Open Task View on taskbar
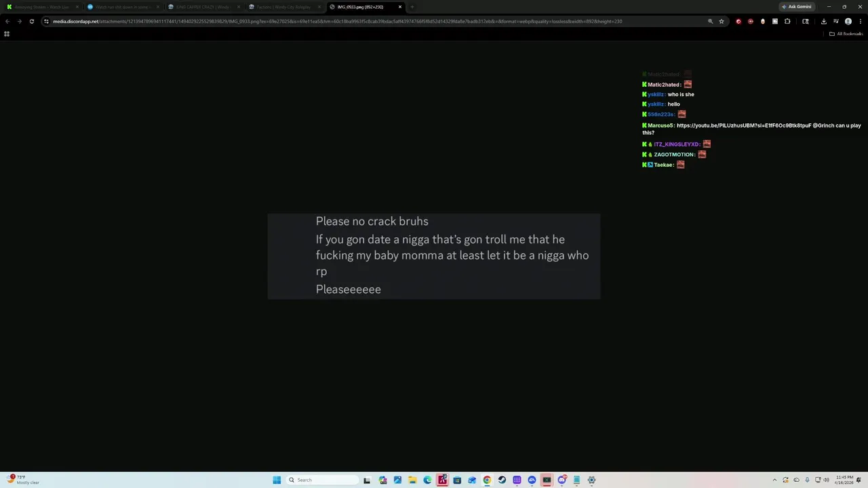 tap(367, 480)
